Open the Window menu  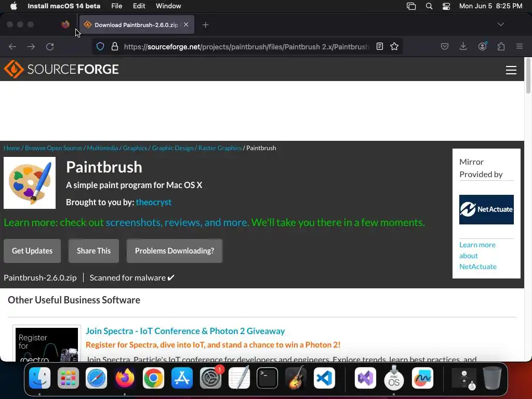coord(168,6)
